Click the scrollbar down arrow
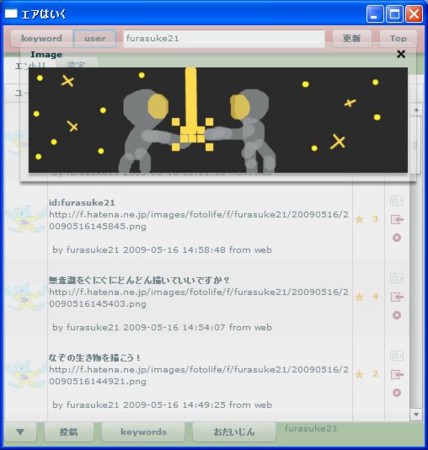 click(416, 414)
